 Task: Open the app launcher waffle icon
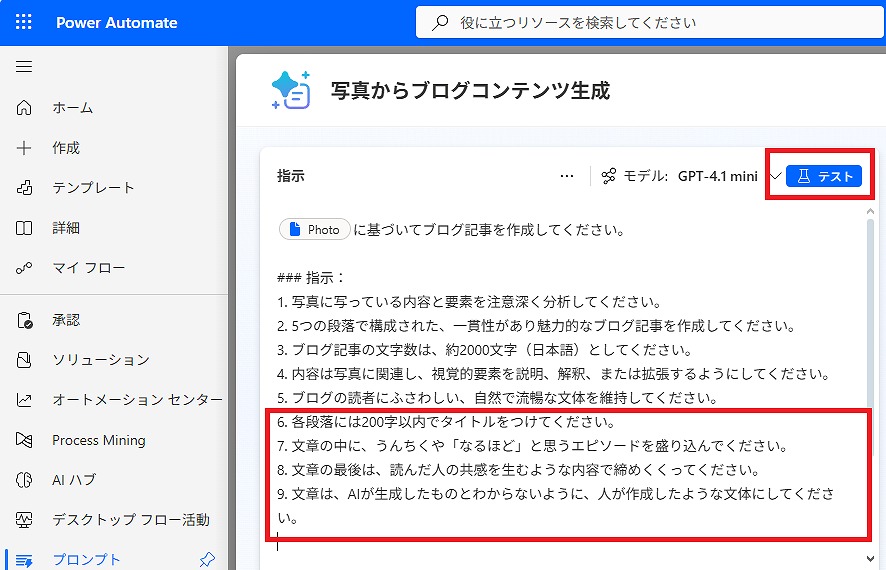(x=24, y=22)
